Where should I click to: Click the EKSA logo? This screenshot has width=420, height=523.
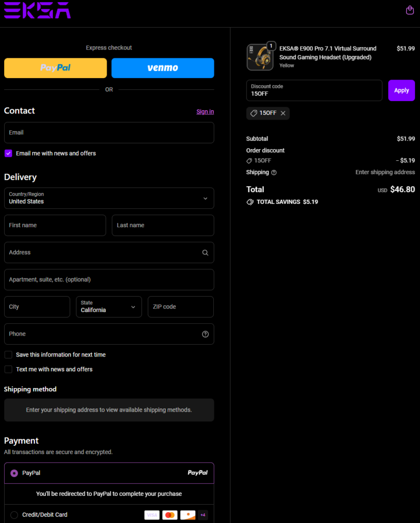tap(37, 10)
